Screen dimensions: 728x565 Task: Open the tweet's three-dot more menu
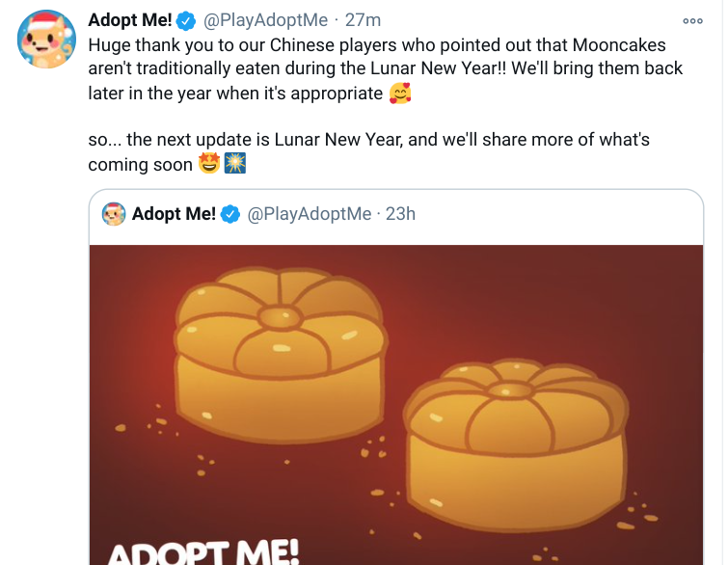pos(692,20)
